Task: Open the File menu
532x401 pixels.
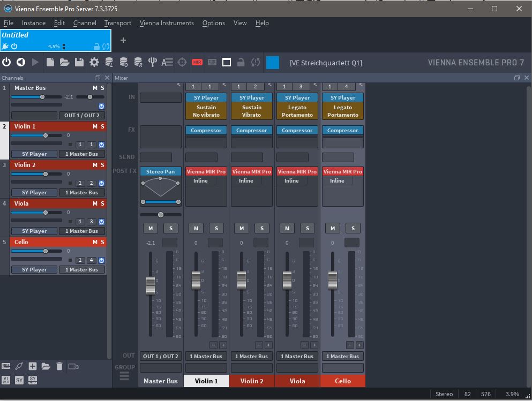Action: pos(9,23)
